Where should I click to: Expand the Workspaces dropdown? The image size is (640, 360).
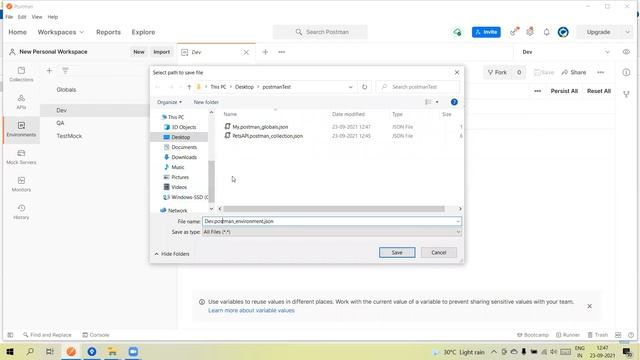point(60,32)
